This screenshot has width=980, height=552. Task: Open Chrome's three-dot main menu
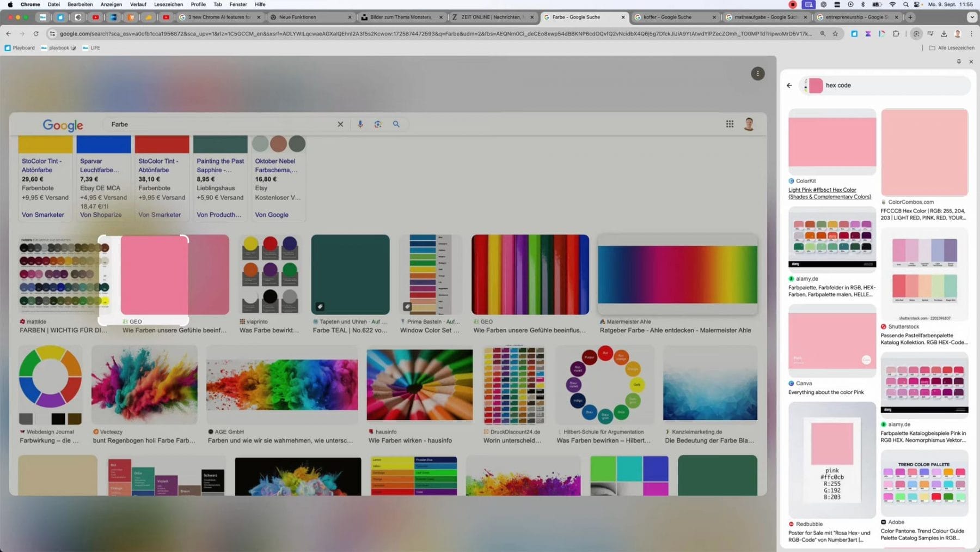click(x=971, y=34)
